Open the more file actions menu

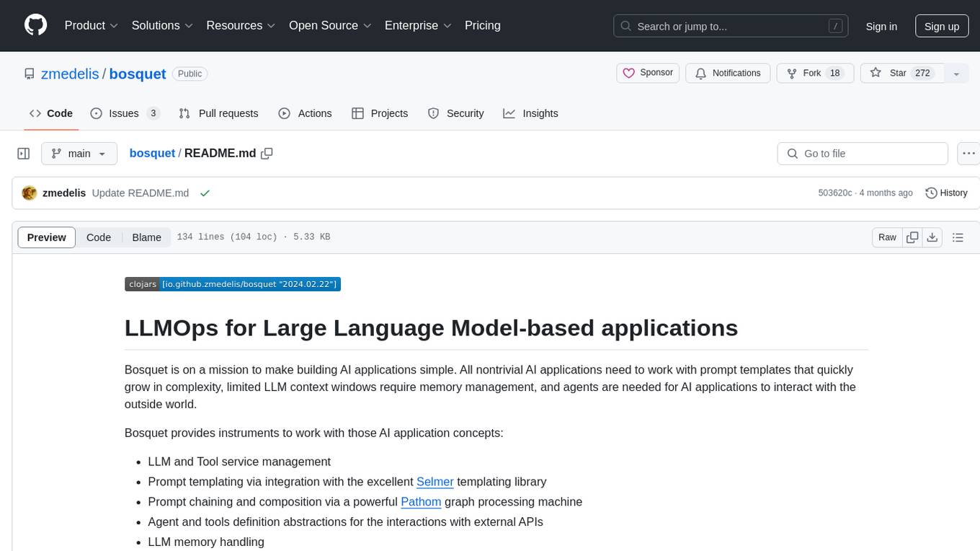[968, 154]
